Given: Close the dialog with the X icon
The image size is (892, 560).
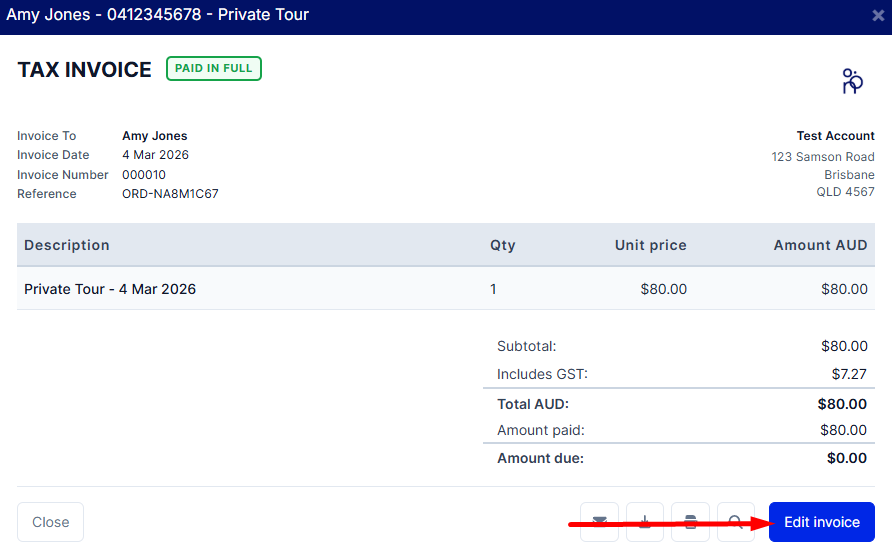Looking at the screenshot, I should (878, 16).
